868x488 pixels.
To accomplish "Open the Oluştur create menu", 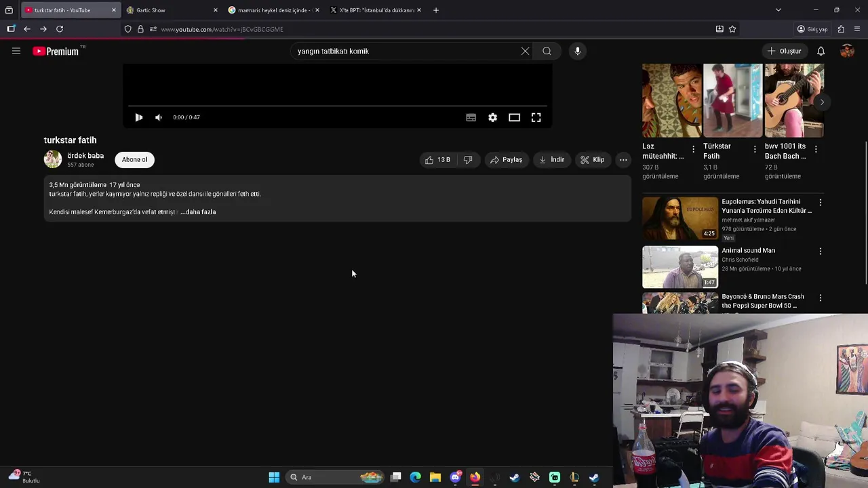I will coord(784,51).
